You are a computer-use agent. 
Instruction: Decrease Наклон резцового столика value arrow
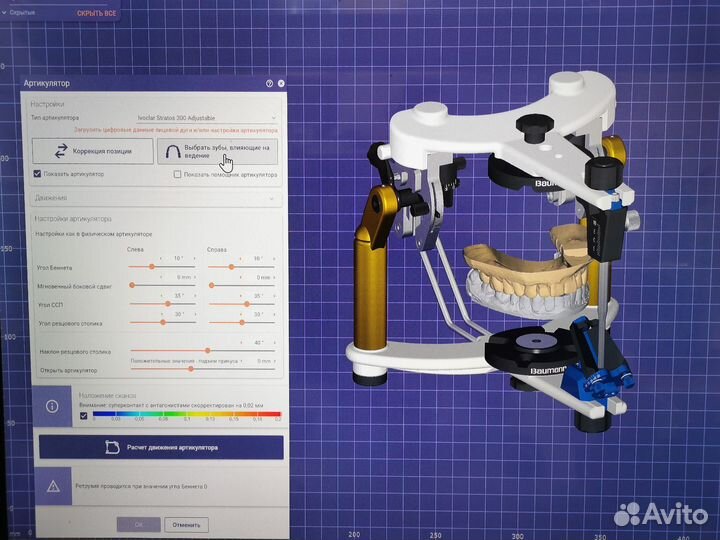[x=242, y=343]
